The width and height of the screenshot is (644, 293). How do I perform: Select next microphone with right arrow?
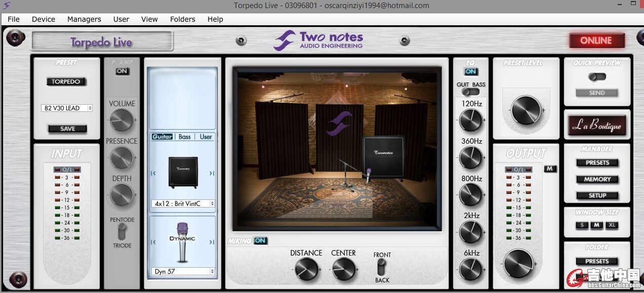tap(212, 243)
